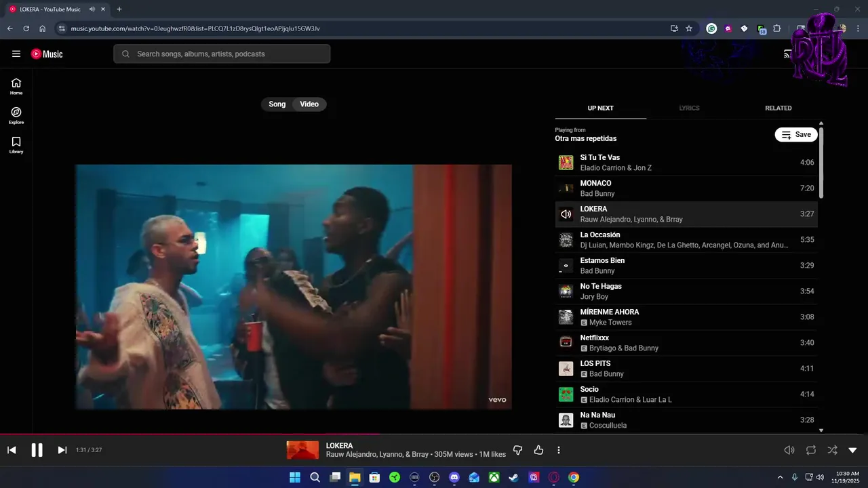The image size is (868, 488).
Task: Open Discord from the taskbar
Action: pyautogui.click(x=454, y=478)
